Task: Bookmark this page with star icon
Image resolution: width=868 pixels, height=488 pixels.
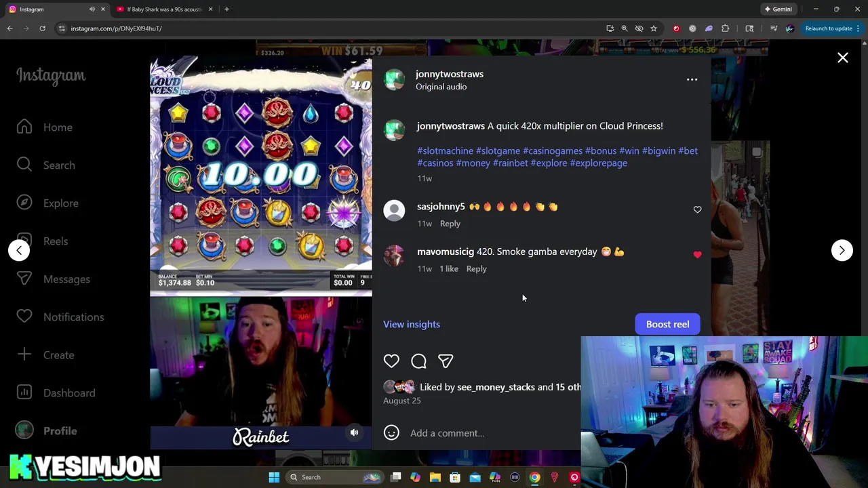Action: tap(653, 28)
